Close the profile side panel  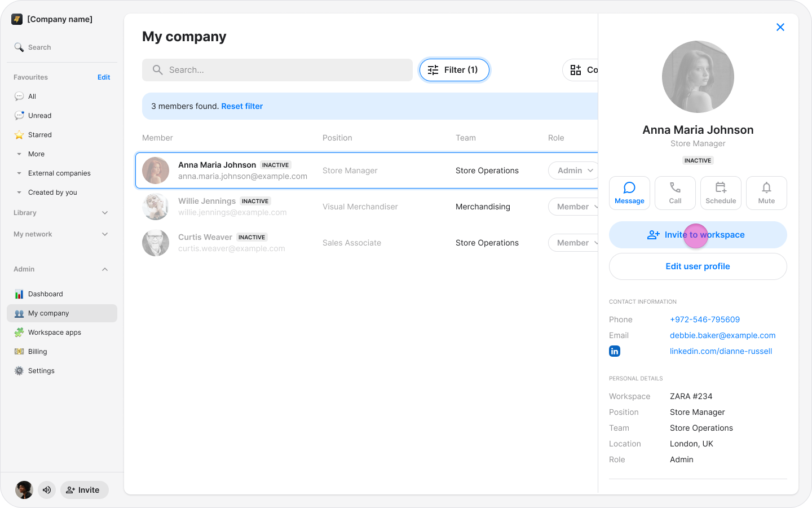point(780,27)
